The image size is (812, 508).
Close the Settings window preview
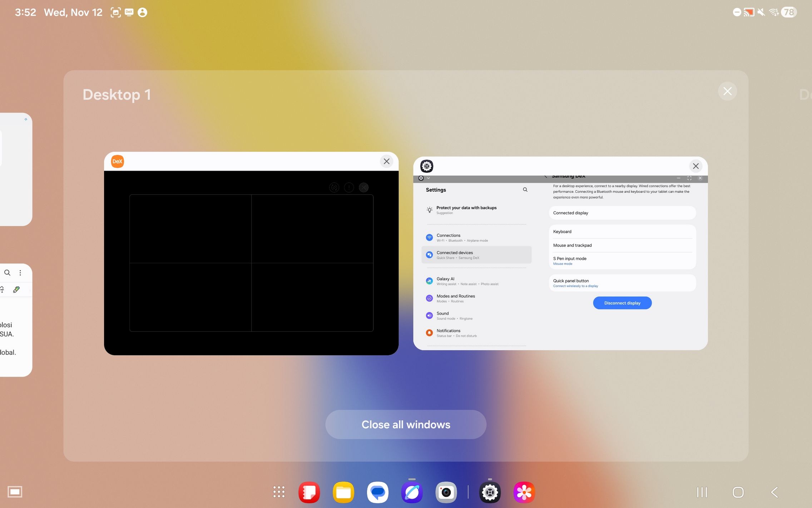click(x=695, y=166)
